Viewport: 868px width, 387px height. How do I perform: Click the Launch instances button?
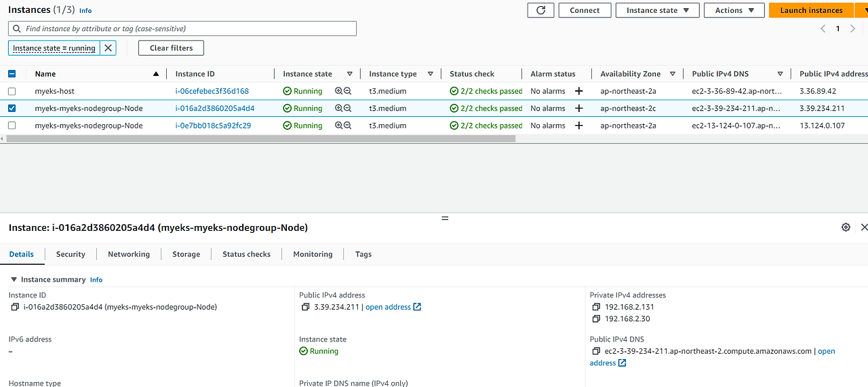tap(811, 10)
